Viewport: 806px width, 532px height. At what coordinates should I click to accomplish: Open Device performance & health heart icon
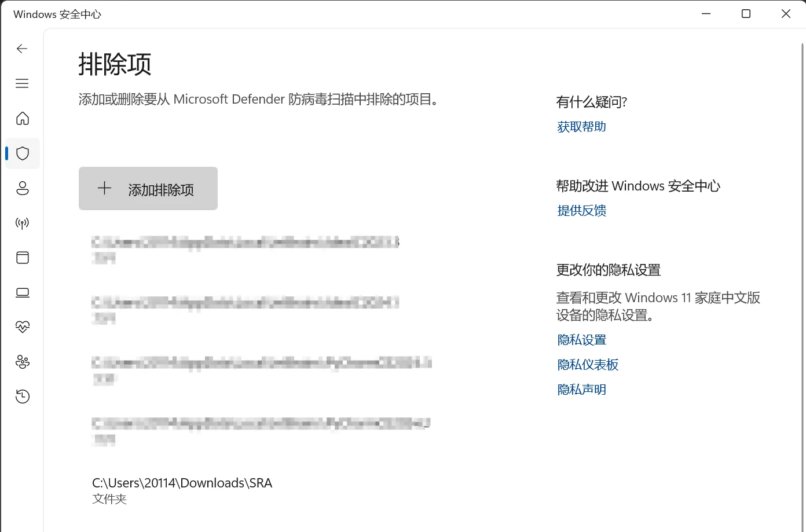pyautogui.click(x=23, y=327)
